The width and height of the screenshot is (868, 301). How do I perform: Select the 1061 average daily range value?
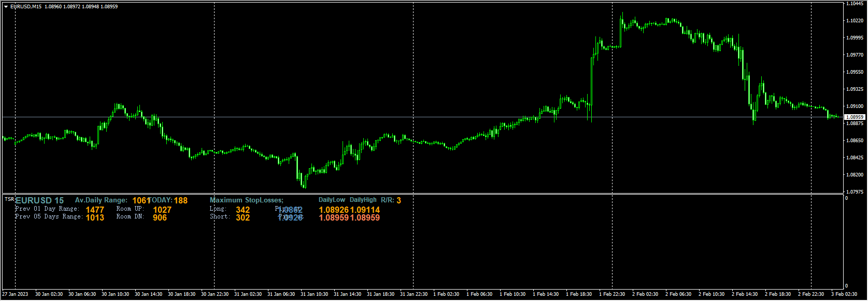(x=141, y=200)
